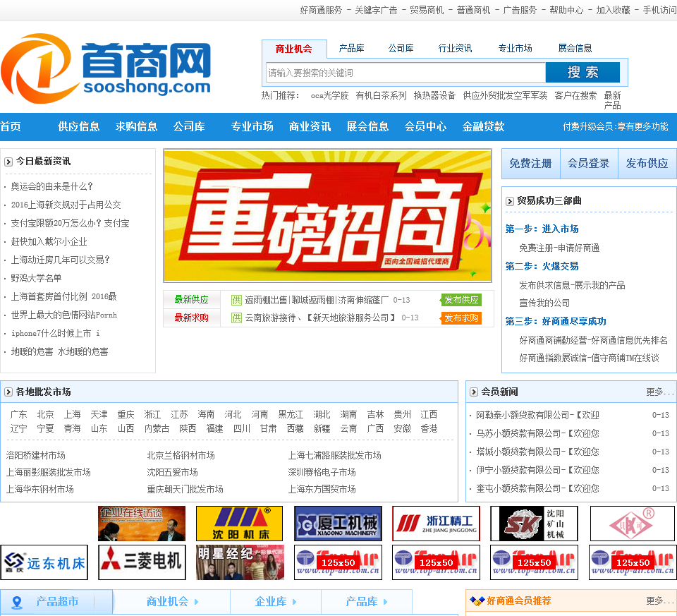
Task: Click green 供 icon beside 遮雨棚出售
Action: click(x=236, y=300)
